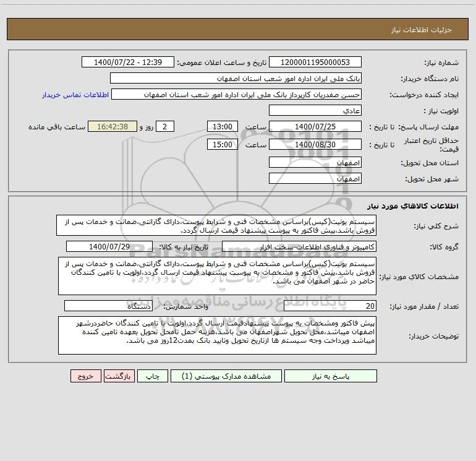Click the توضیحات خریدار text area

(217, 335)
